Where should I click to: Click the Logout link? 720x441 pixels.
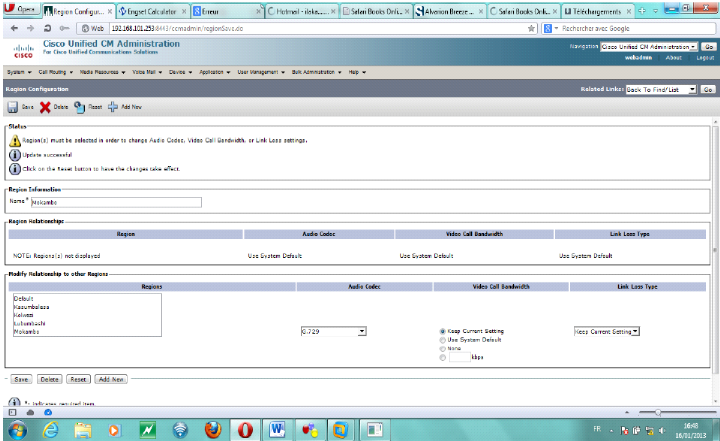[x=705, y=58]
